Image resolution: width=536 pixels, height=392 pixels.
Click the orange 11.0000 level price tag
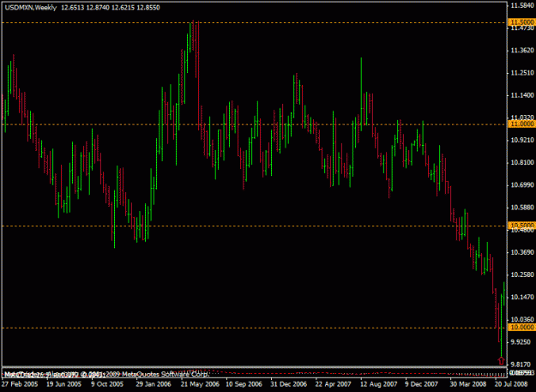click(x=521, y=124)
